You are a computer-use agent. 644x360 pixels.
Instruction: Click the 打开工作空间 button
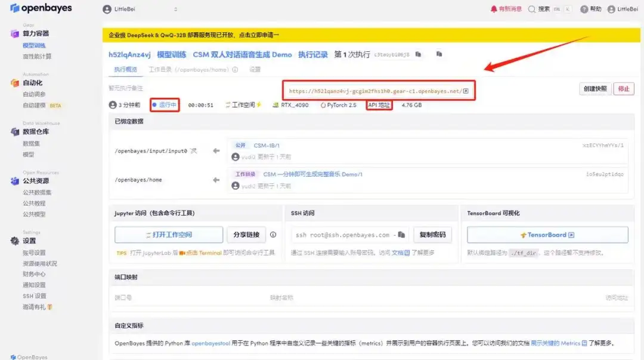[x=169, y=235]
